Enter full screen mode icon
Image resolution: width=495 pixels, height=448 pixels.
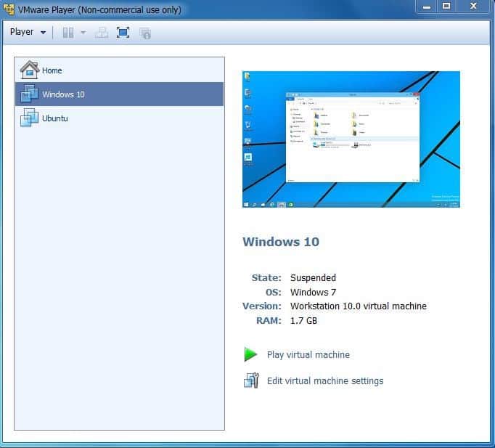(123, 33)
